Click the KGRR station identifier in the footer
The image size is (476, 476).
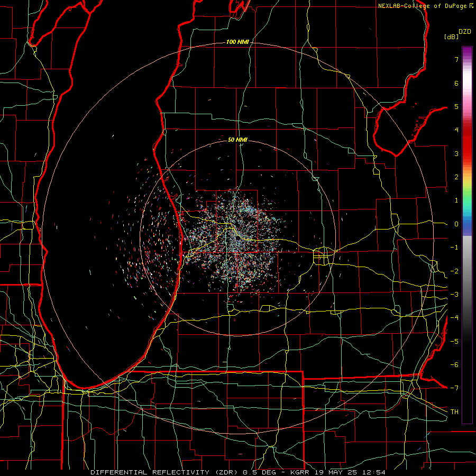300,472
